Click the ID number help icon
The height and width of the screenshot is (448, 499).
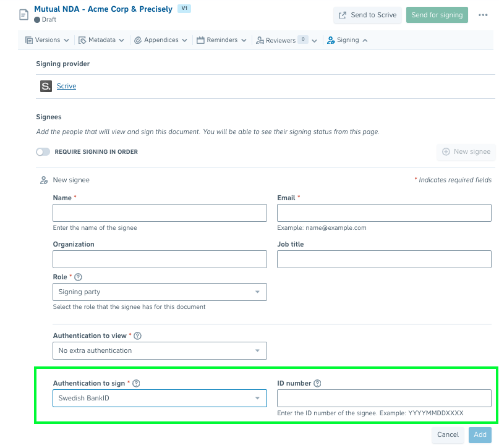point(317,384)
